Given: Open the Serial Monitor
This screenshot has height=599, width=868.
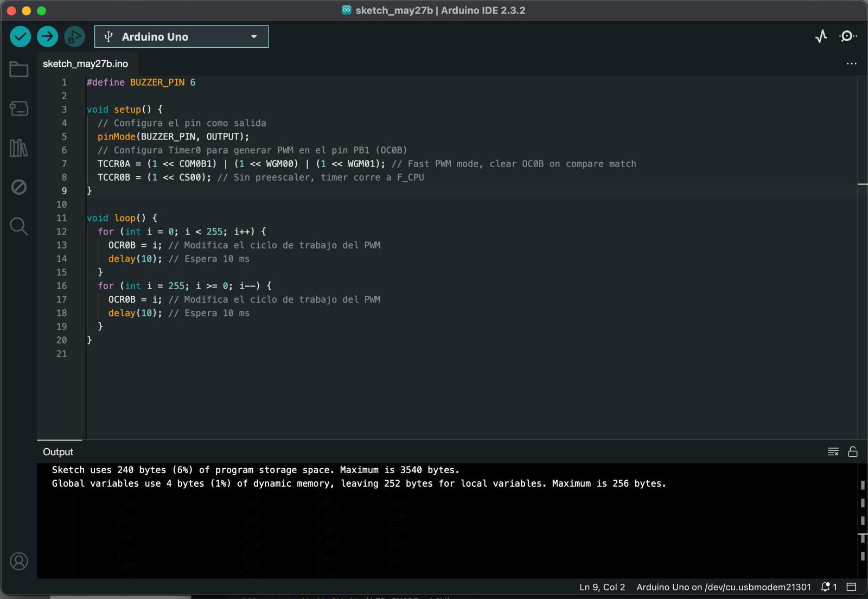Looking at the screenshot, I should pyautogui.click(x=848, y=36).
